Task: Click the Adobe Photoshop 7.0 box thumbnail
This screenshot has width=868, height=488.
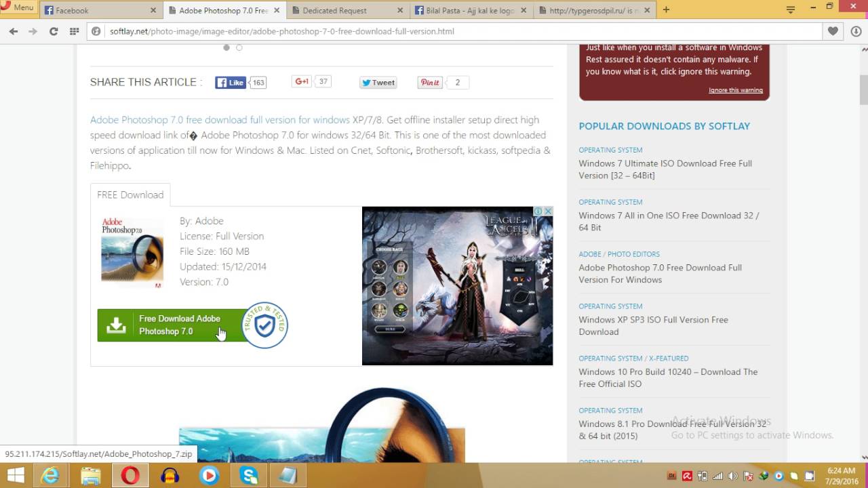Action: click(x=132, y=252)
